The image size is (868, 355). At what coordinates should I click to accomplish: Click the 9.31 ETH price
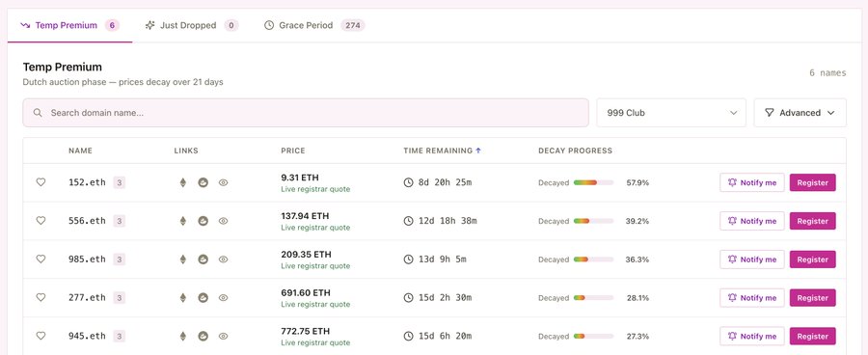[300, 177]
